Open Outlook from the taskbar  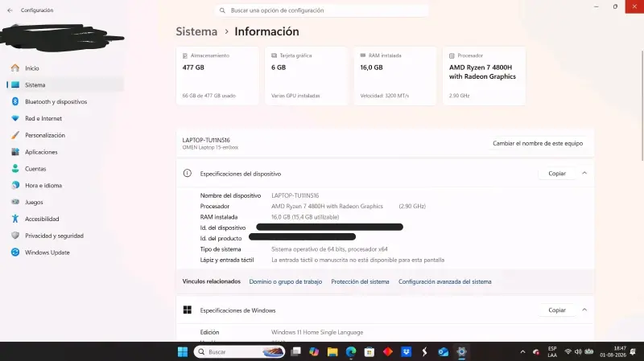[444, 352]
